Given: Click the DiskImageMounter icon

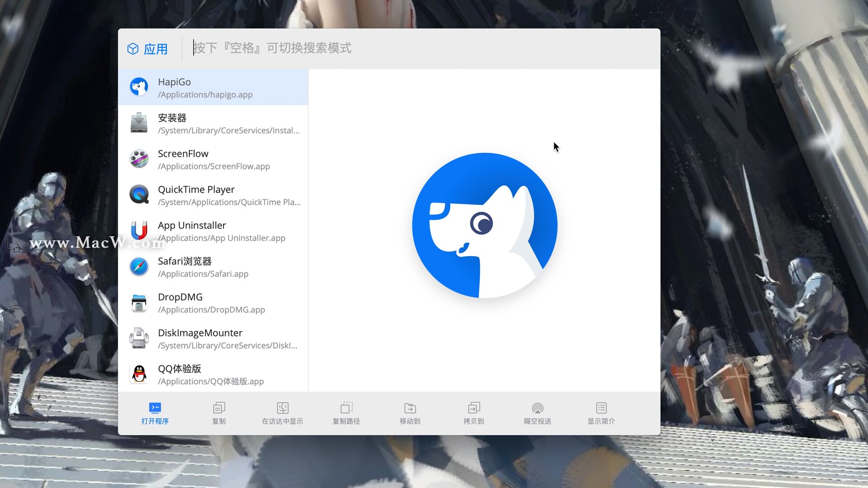Looking at the screenshot, I should pos(139,338).
